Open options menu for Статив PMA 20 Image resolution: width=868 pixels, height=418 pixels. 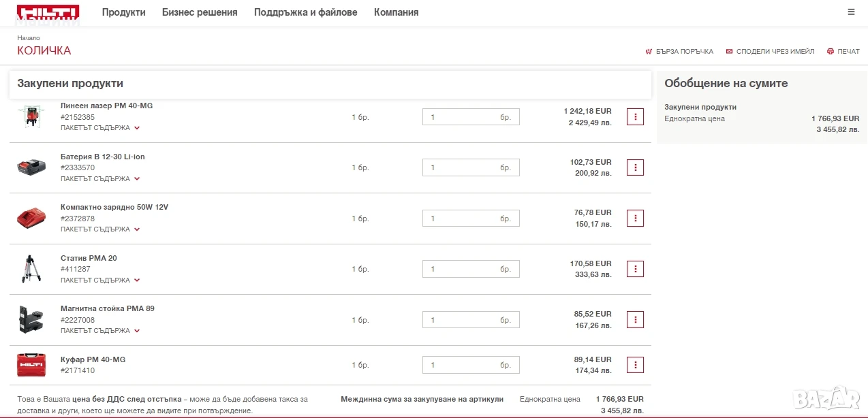tap(635, 269)
